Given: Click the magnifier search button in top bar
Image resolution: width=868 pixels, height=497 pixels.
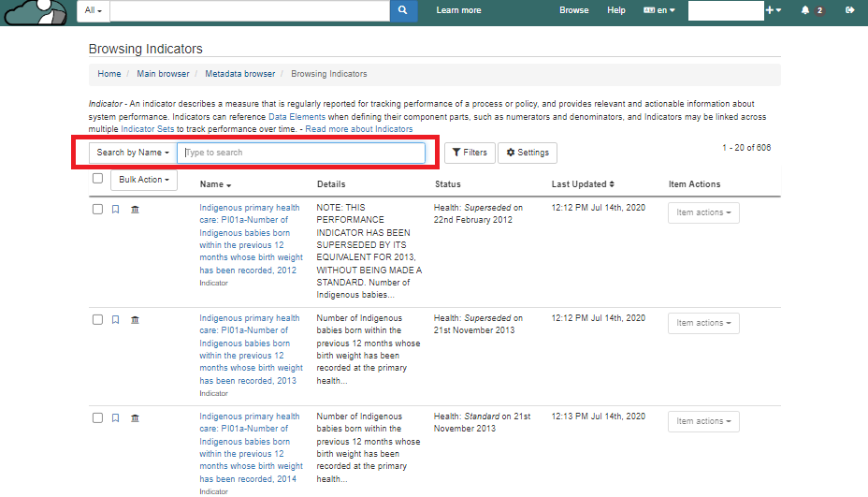Looking at the screenshot, I should coord(403,10).
